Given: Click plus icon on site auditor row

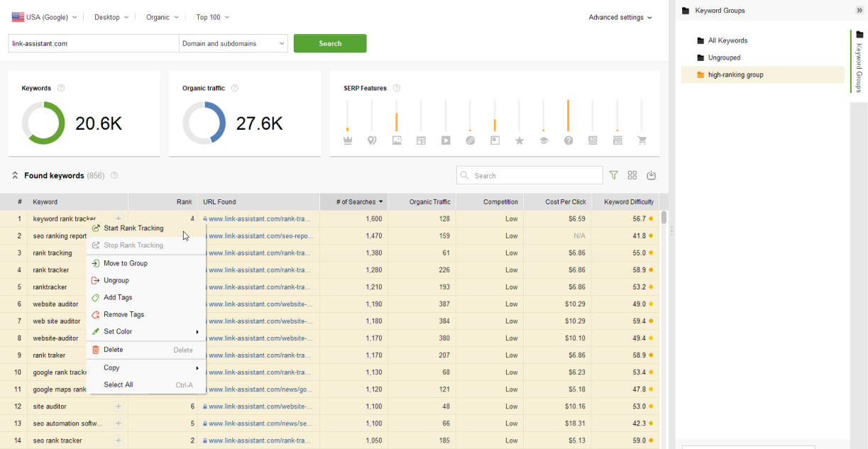Looking at the screenshot, I should point(119,406).
